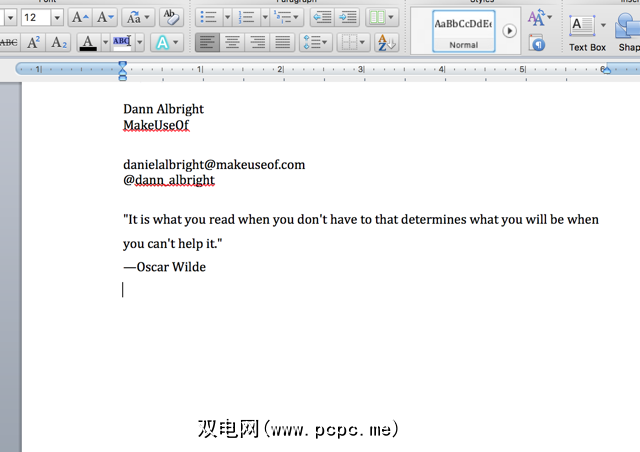Click the Shape insert icon
Viewport: 640px width, 452px height.
tap(628, 26)
